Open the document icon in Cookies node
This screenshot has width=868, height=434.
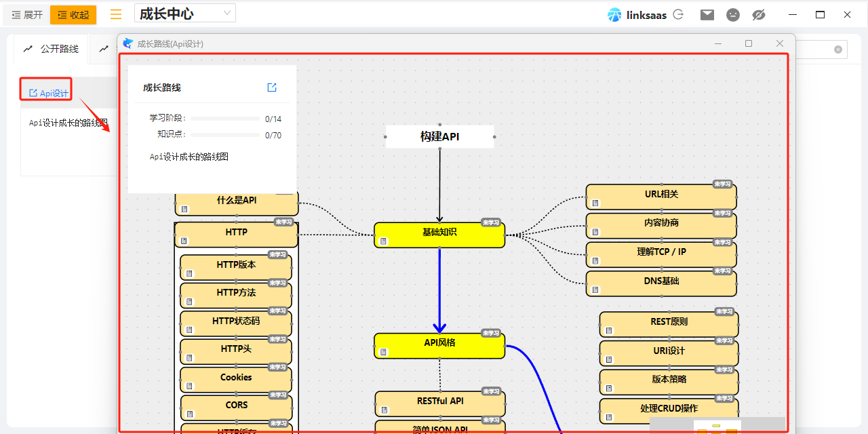pyautogui.click(x=190, y=387)
